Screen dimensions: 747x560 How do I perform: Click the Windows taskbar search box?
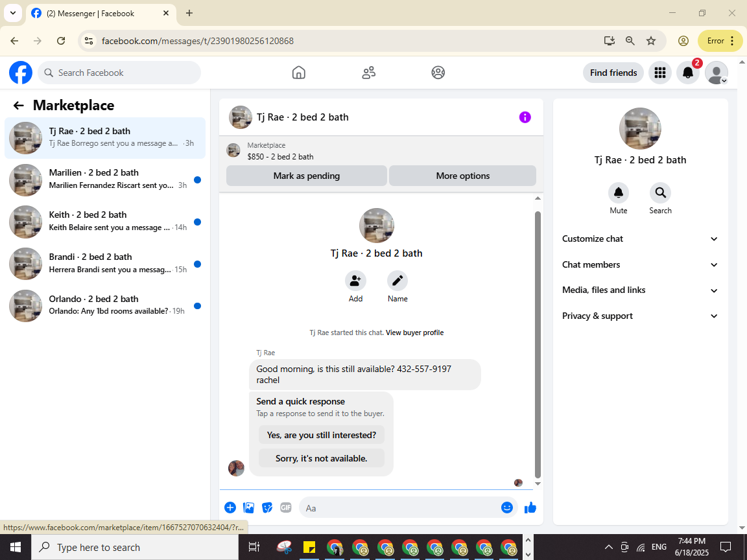click(135, 547)
